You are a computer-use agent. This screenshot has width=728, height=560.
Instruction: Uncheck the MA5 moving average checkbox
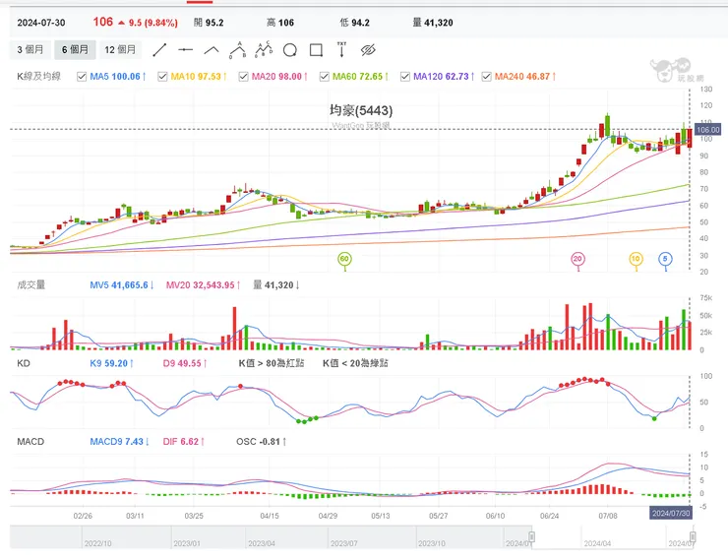[82, 77]
